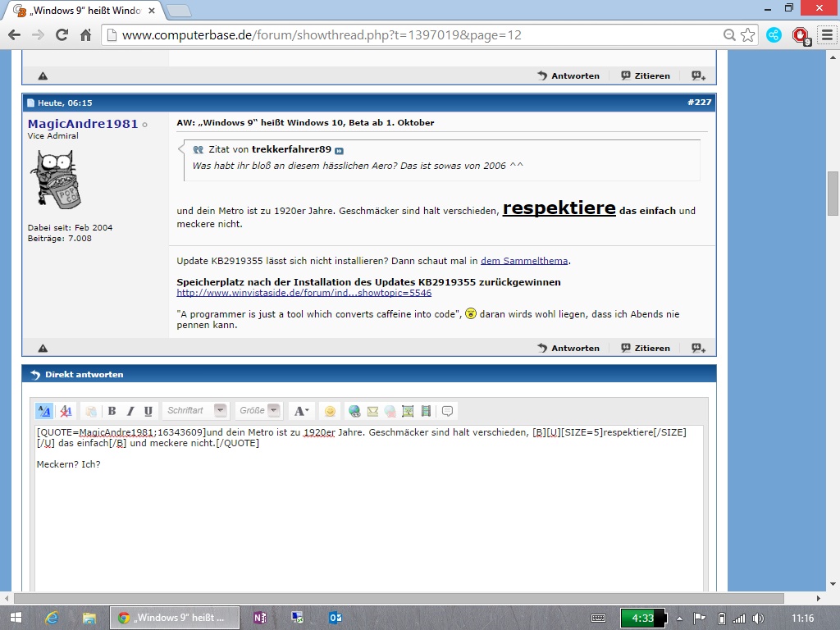Switch to the Chrome window on the taskbar

[175, 618]
